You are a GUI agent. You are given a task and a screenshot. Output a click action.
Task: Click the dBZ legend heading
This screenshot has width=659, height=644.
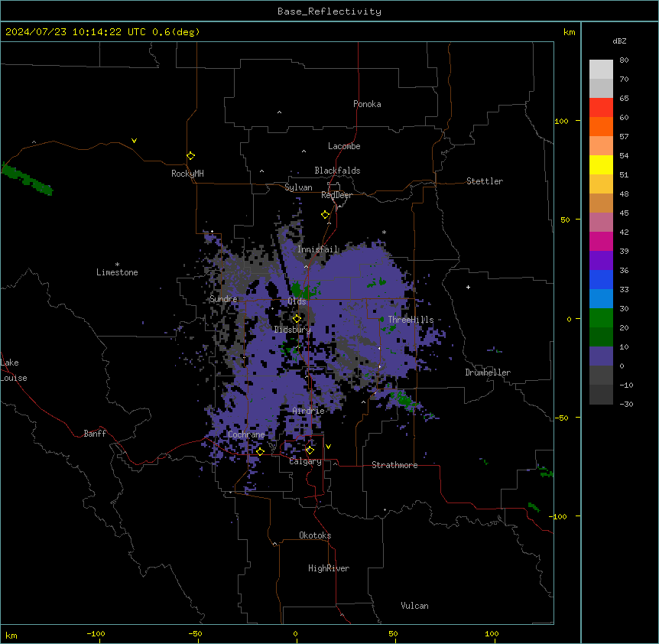click(x=619, y=41)
